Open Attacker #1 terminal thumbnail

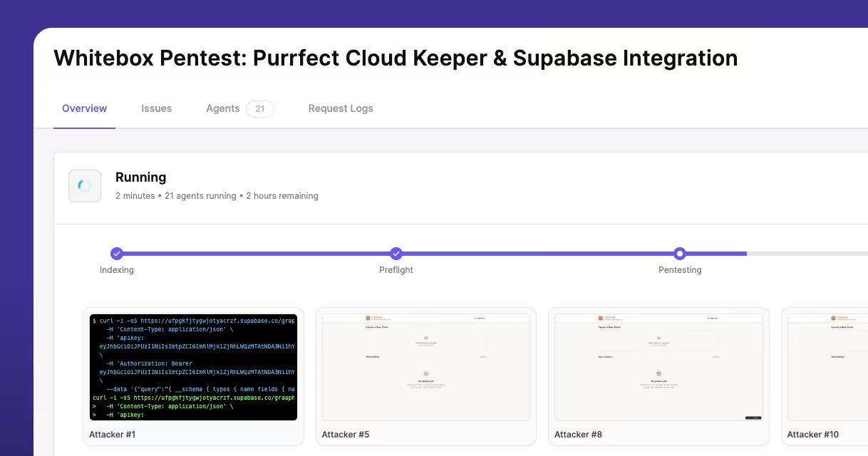tap(193, 367)
